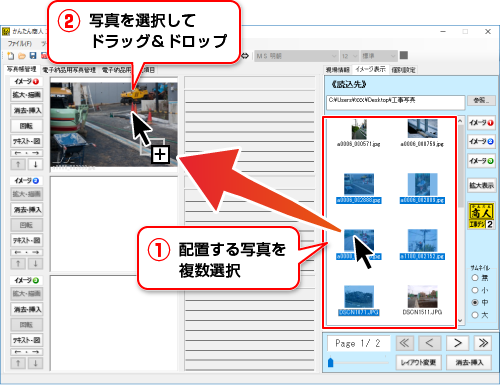Click the 拡大表示 button

pyautogui.click(x=481, y=185)
